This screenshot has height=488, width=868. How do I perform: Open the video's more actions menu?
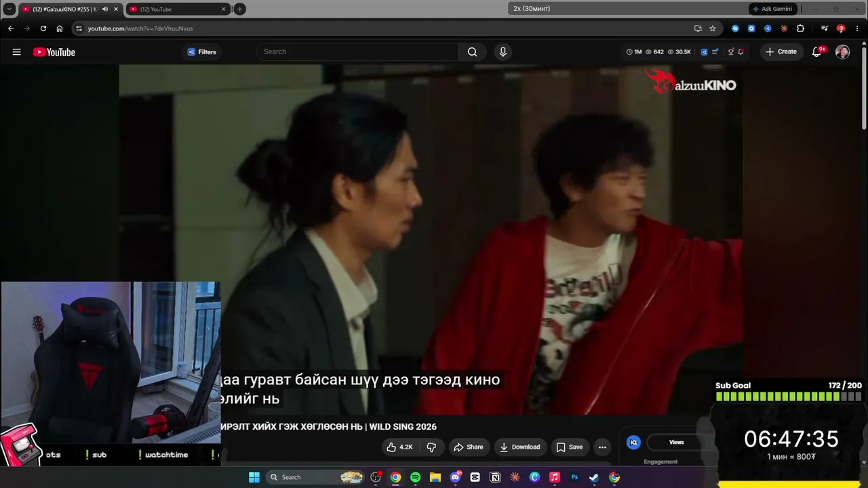pyautogui.click(x=602, y=447)
